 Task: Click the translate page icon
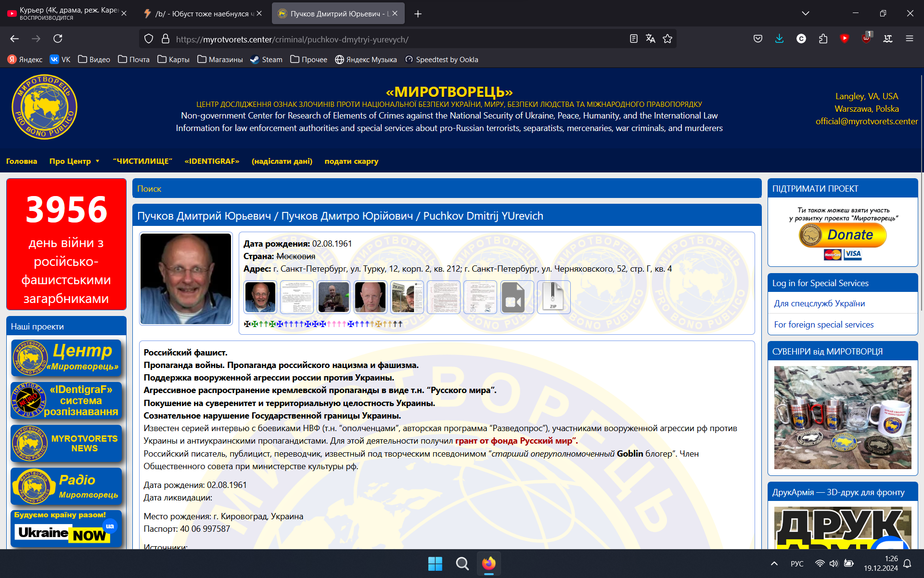coord(651,39)
